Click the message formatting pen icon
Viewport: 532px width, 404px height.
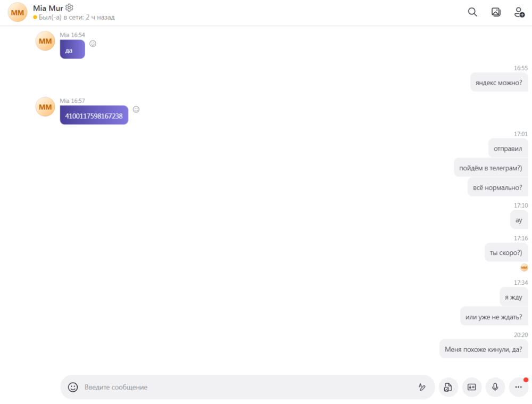[422, 387]
